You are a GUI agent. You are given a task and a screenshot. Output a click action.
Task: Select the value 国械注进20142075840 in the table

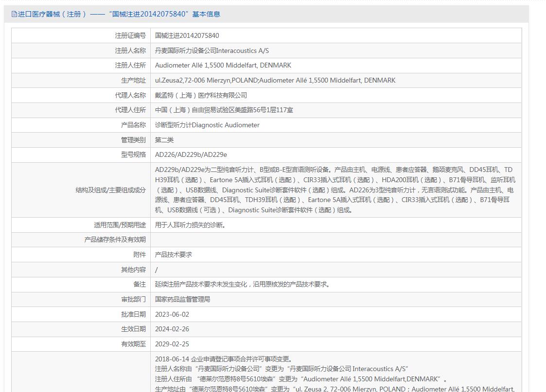(187, 35)
